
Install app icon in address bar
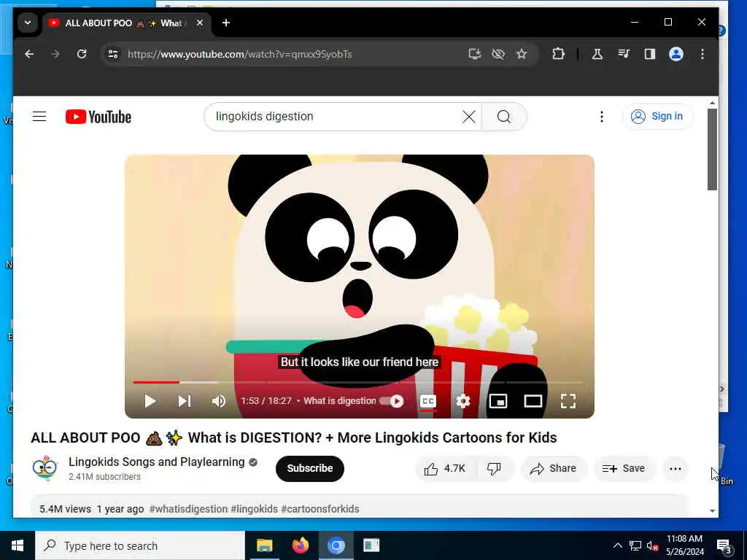474,54
